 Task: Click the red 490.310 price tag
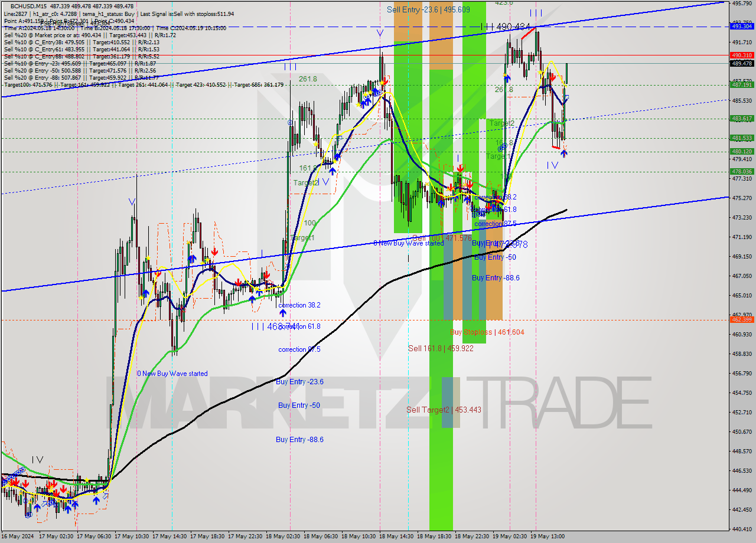pyautogui.click(x=742, y=55)
